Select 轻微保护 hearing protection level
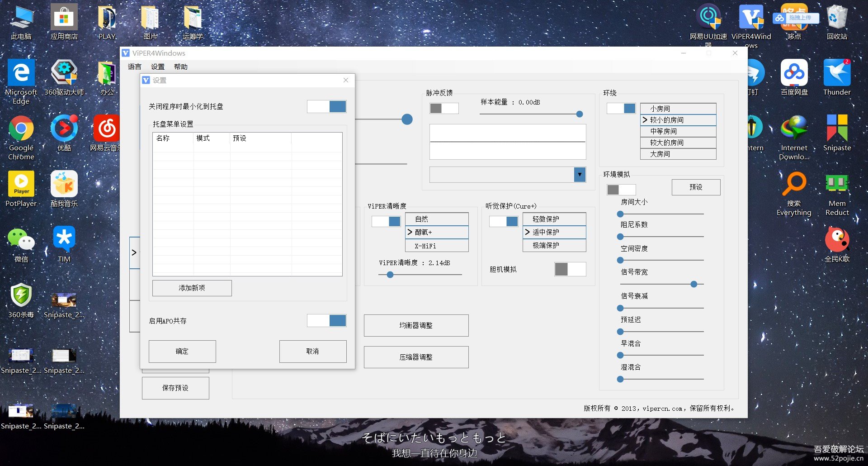 click(554, 219)
